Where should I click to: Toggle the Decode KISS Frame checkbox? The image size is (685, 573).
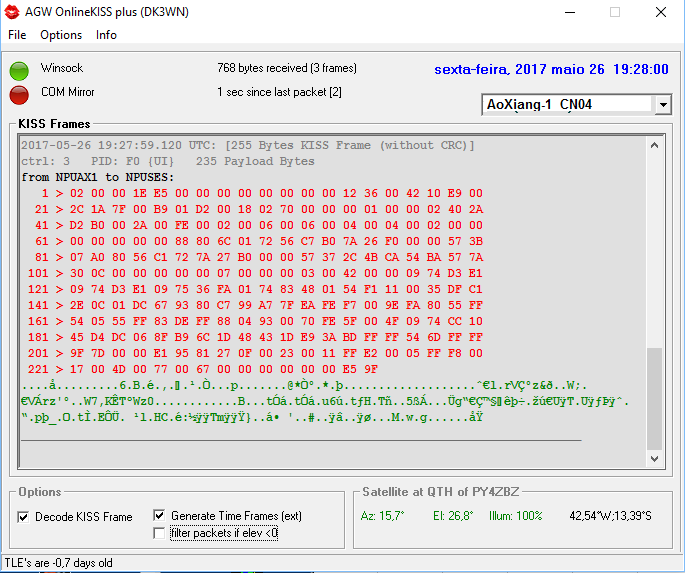24,517
